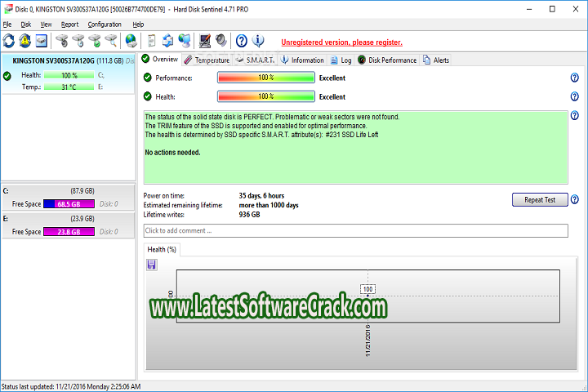Click the blue Refresh arrows toolbar icon
This screenshot has height=392, width=588.
point(9,41)
